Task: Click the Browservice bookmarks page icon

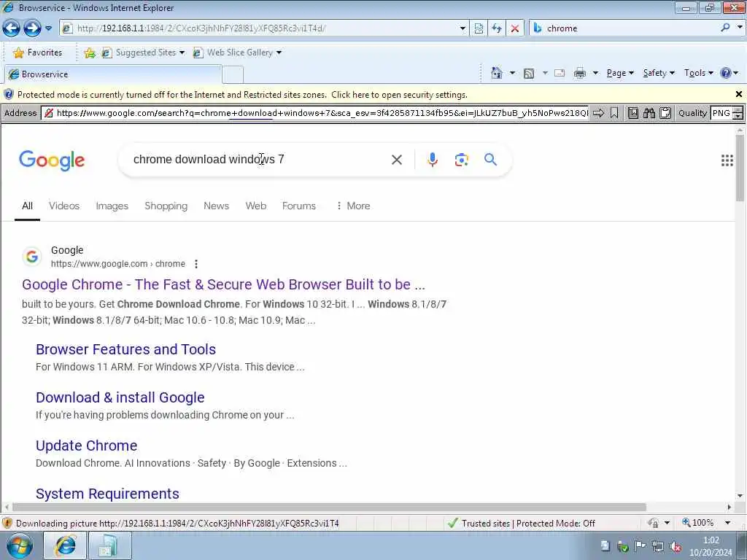Action: (x=632, y=113)
